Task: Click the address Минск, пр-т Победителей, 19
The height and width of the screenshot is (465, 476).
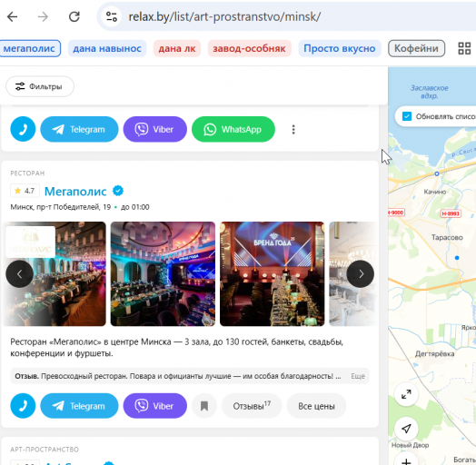Action: coord(61,207)
